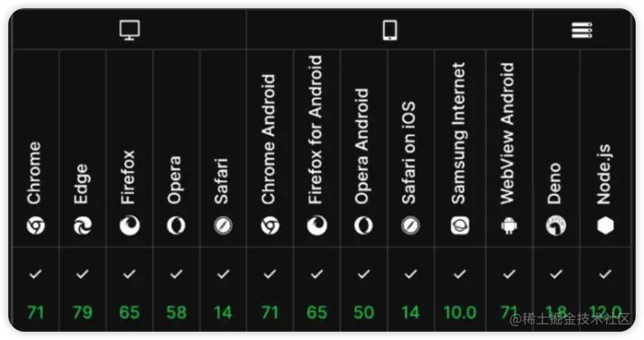Click the Deno dinosaur logo icon

557,225
